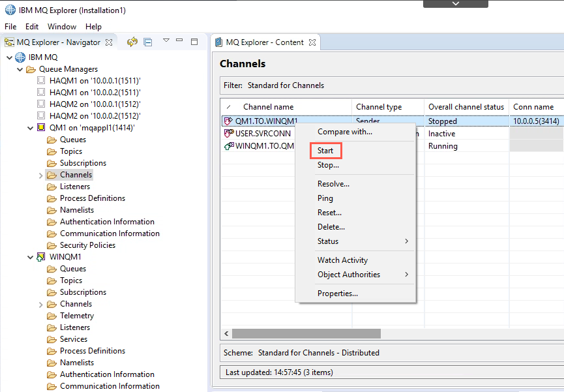564x392 pixels.
Task: Click the Collapse All icon in Navigator toolbar
Action: tap(148, 42)
